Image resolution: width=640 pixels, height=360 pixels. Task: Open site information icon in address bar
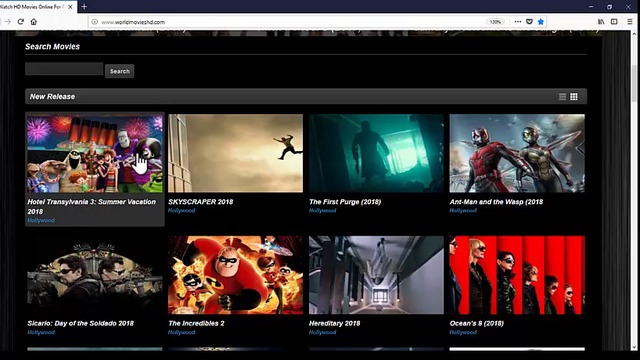pos(95,22)
